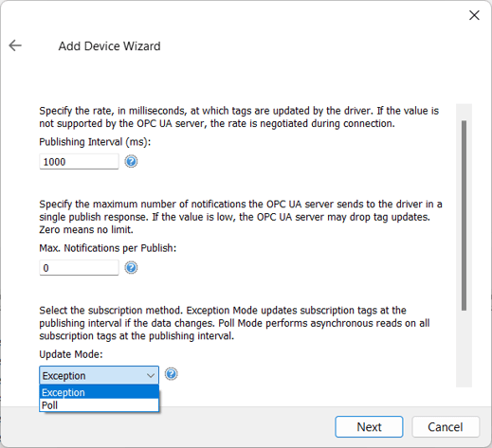Click the Publishing Interval field showing 1000

click(x=79, y=162)
